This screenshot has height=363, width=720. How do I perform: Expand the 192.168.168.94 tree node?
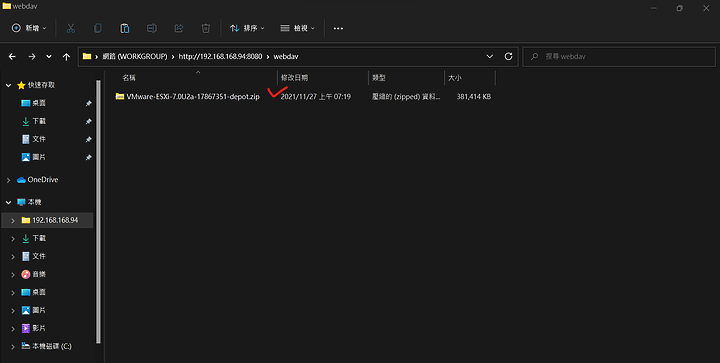pyautogui.click(x=13, y=221)
